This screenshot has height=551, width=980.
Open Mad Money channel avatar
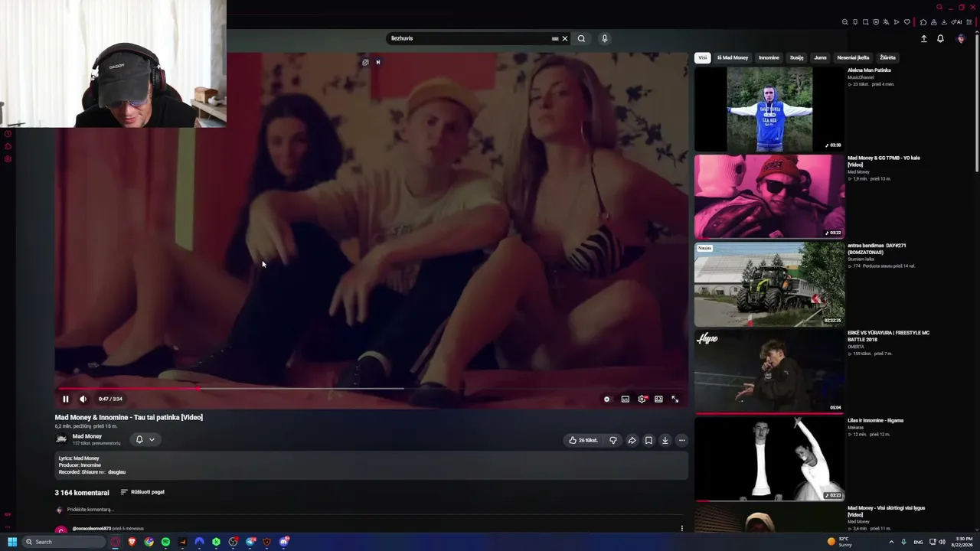(x=61, y=439)
